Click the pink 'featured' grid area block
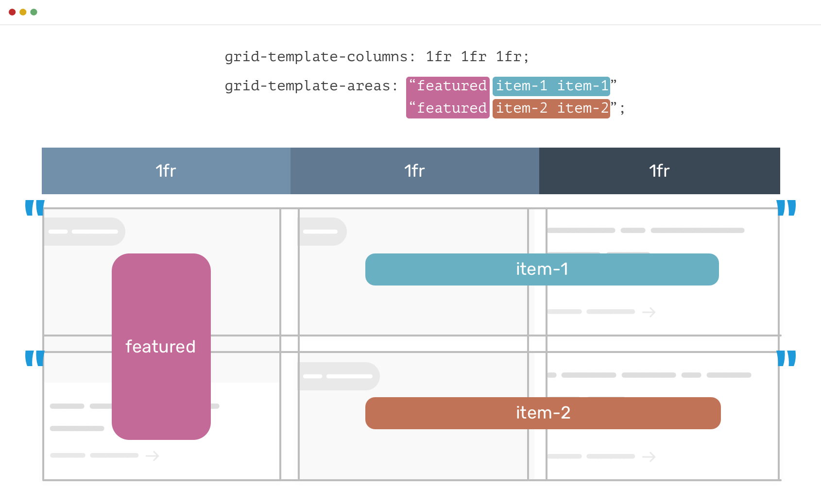821x504 pixels. 161,346
